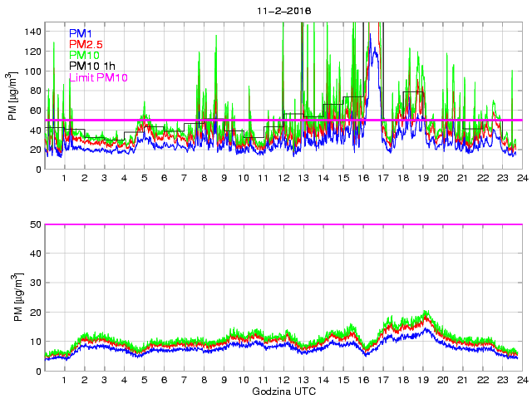Select the blue PM1 legend entry
The width and height of the screenshot is (532, 399).
tap(81, 32)
